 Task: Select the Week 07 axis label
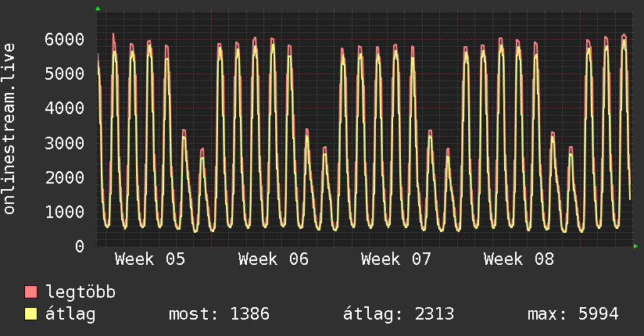pyautogui.click(x=396, y=259)
